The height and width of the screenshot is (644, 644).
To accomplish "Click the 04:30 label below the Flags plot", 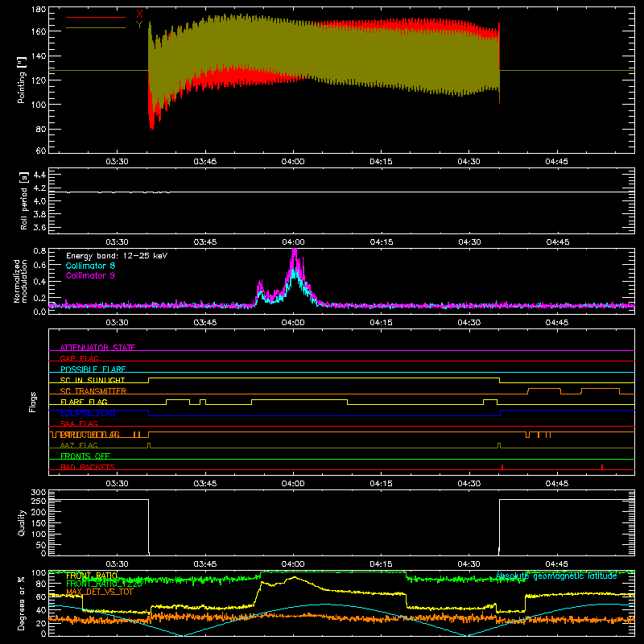I will click(x=469, y=484).
